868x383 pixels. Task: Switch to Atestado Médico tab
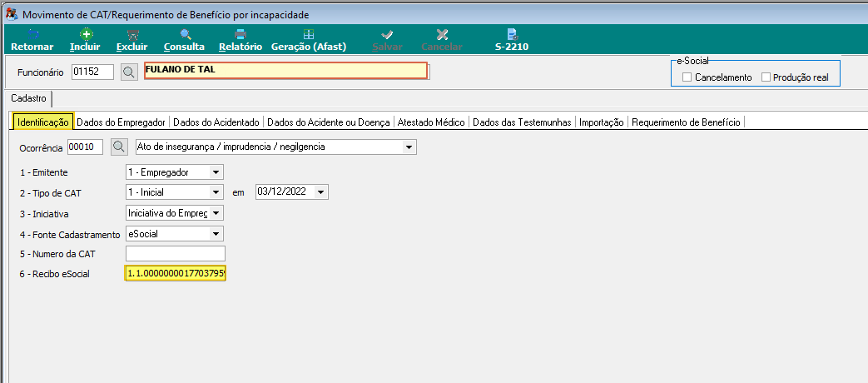(x=431, y=122)
